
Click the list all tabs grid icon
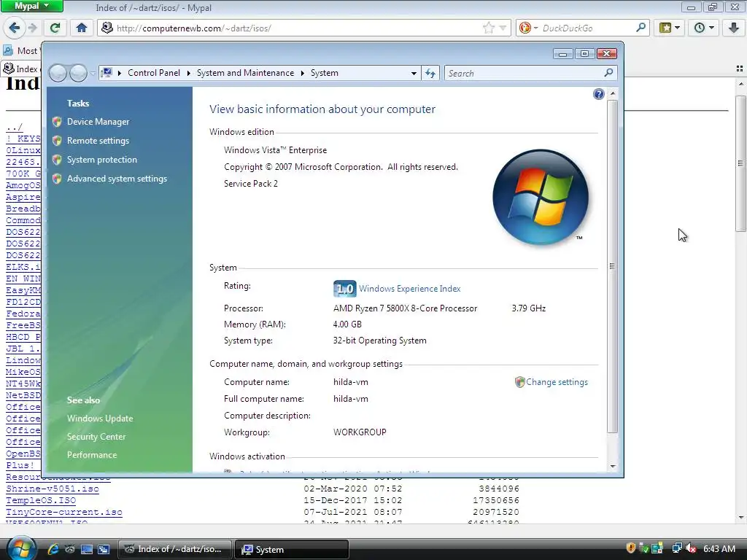(740, 69)
